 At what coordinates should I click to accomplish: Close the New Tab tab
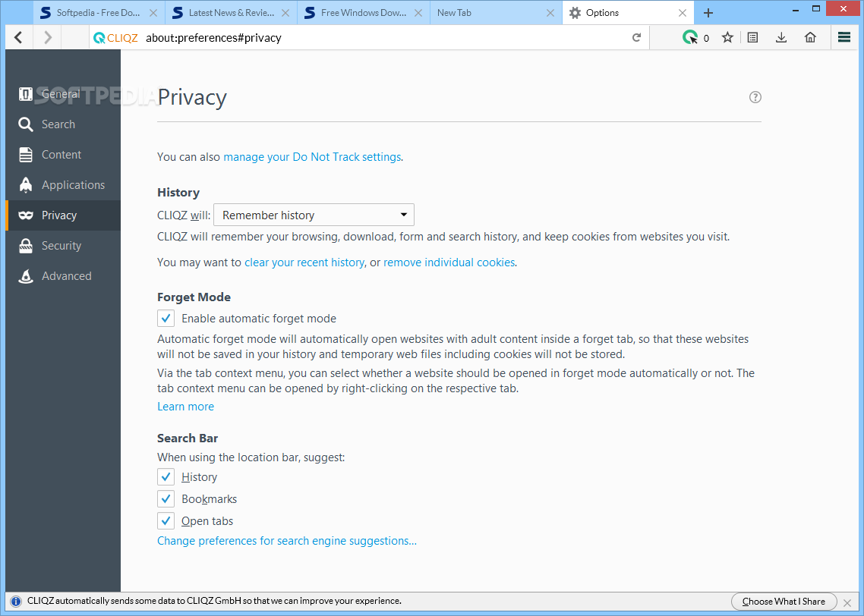[x=550, y=13]
